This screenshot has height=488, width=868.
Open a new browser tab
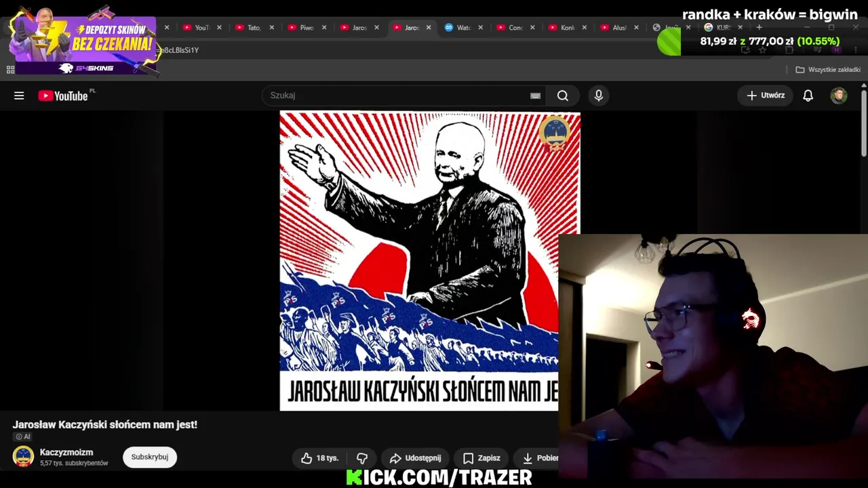pos(759,28)
